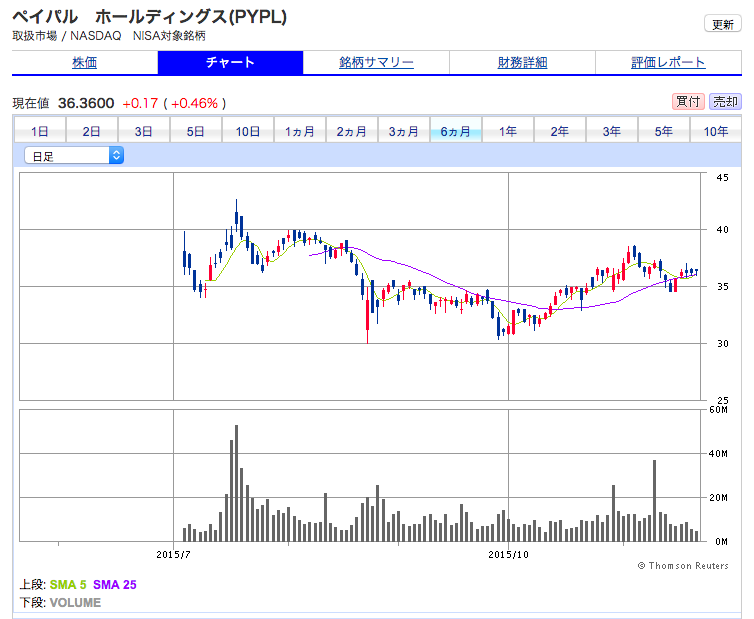
Task: Set chart period to 3日
Action: 143,131
